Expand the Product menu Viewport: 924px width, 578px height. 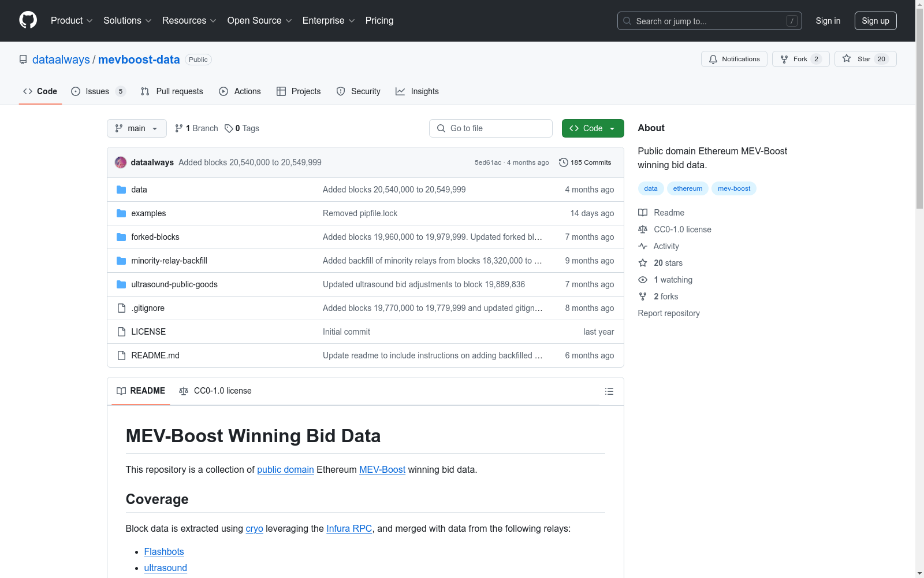[x=72, y=21]
